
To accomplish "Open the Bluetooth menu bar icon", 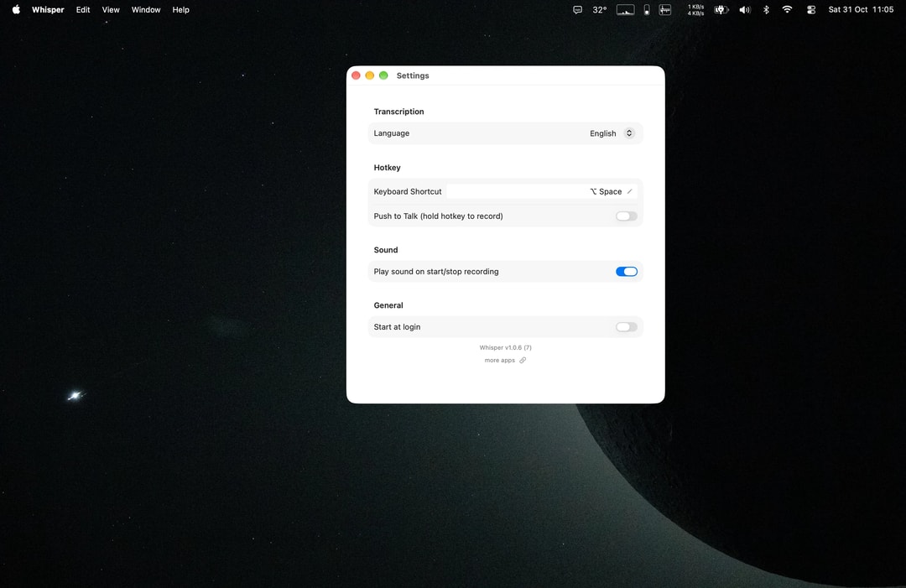I will coord(766,10).
